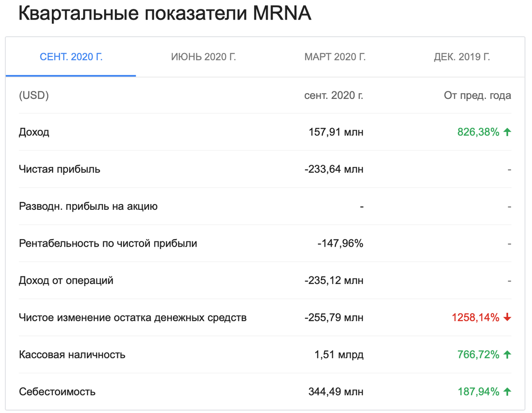Click the value 157,91 млн
Image resolution: width=532 pixels, height=413 pixels.
[x=336, y=132]
